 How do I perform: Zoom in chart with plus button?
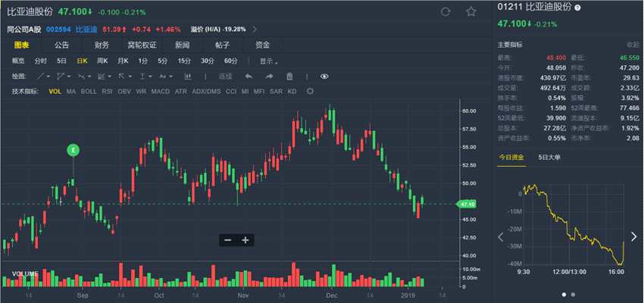(x=245, y=240)
